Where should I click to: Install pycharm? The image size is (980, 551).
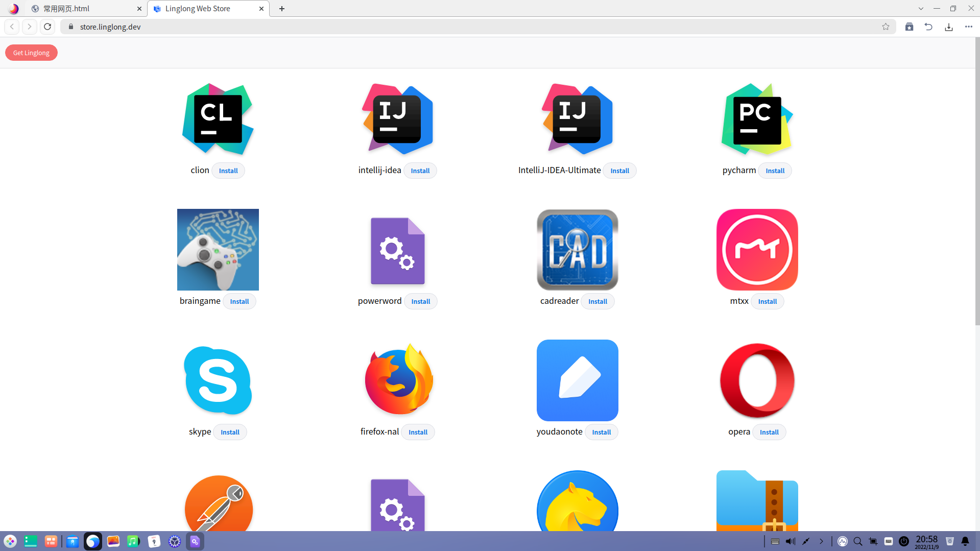(775, 171)
